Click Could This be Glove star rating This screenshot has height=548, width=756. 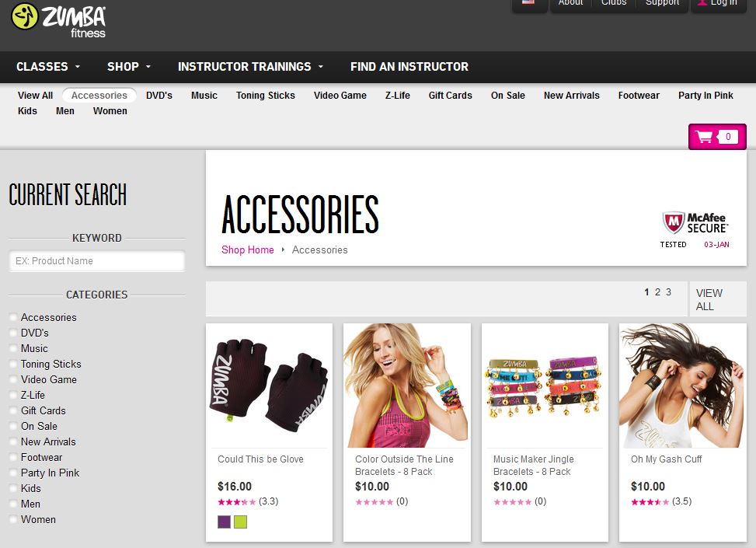point(236,501)
